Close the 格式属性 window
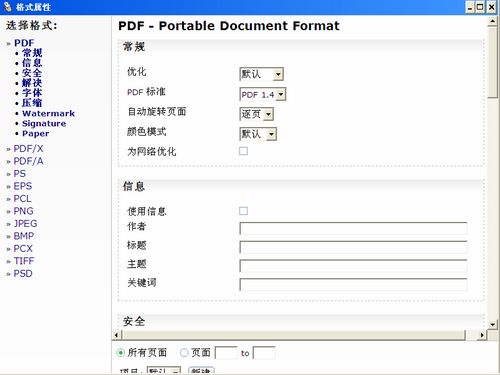The image size is (500, 375). point(491,7)
